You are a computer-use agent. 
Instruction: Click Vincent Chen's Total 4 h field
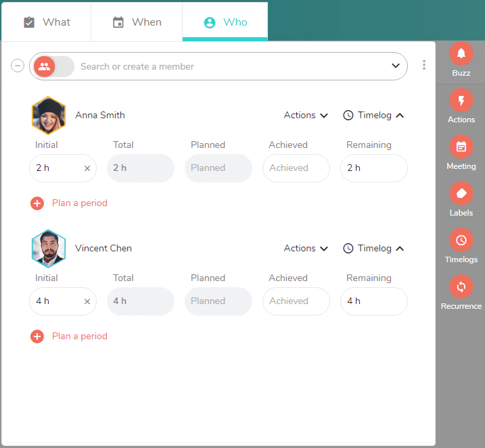(141, 301)
